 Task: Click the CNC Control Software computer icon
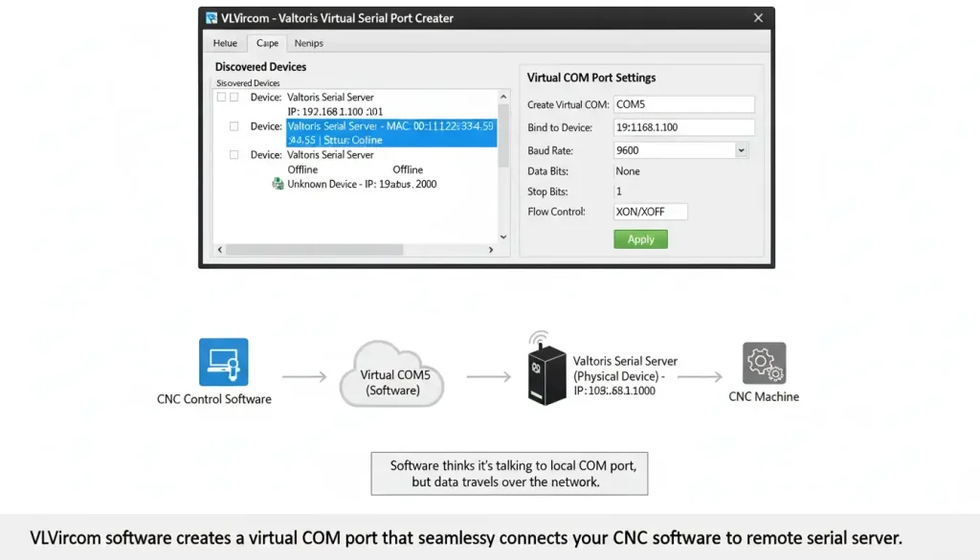point(224,362)
